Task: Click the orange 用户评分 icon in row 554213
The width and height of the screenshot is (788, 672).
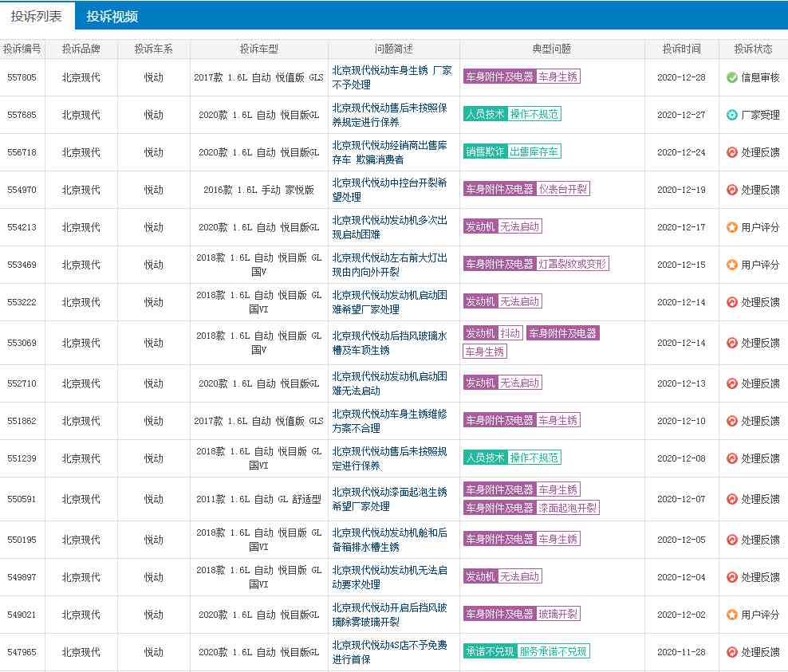Action: click(731, 227)
